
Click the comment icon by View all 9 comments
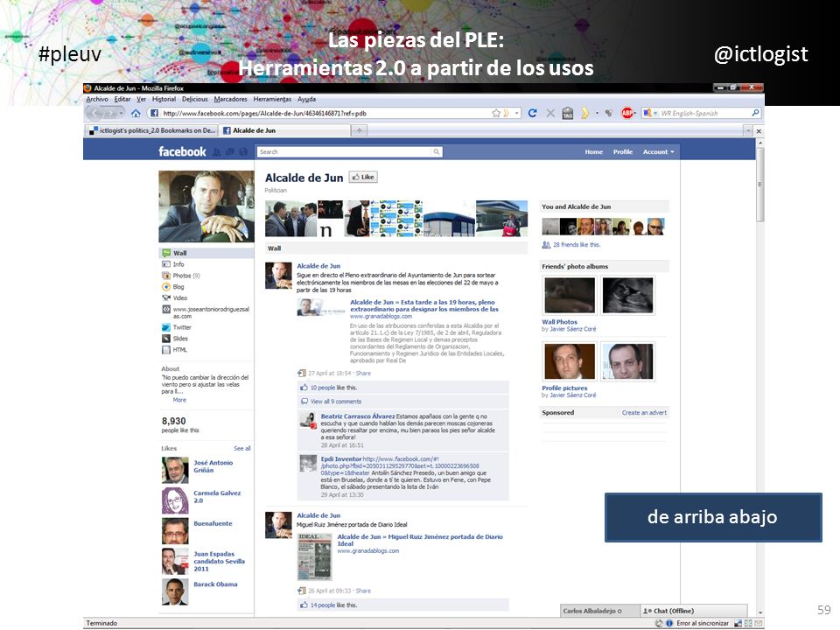[304, 402]
